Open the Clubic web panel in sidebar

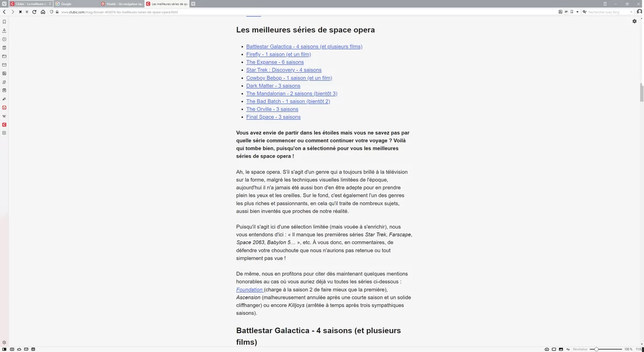[x=4, y=124]
